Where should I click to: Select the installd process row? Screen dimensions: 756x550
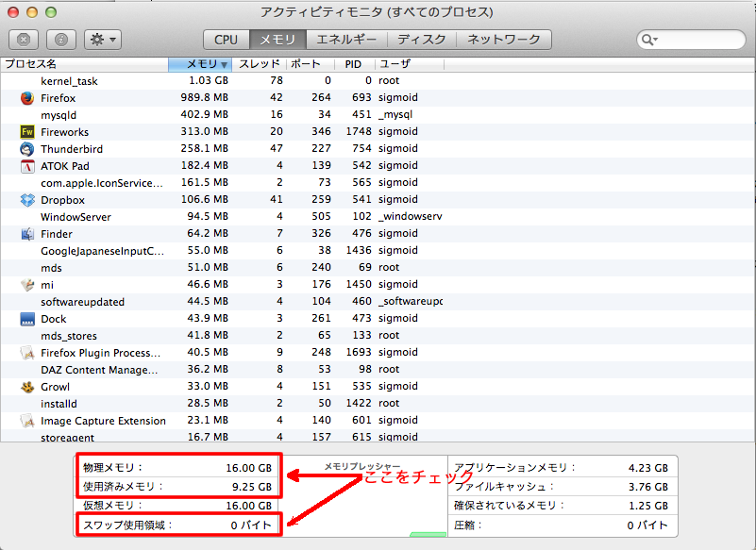(x=378, y=404)
